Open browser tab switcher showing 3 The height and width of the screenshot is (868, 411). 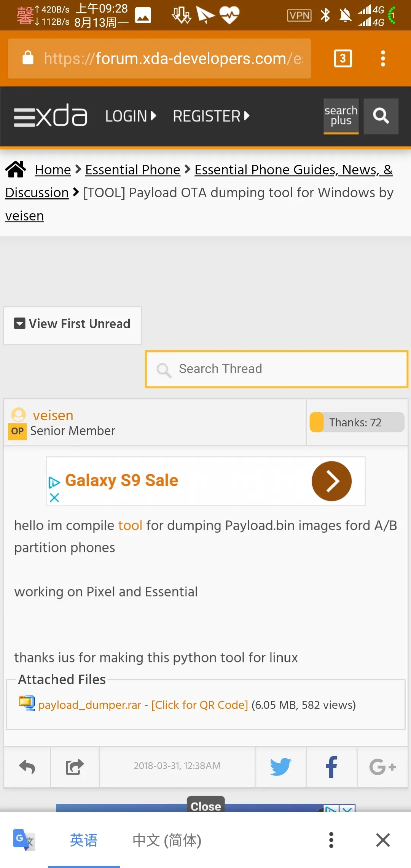coord(342,59)
